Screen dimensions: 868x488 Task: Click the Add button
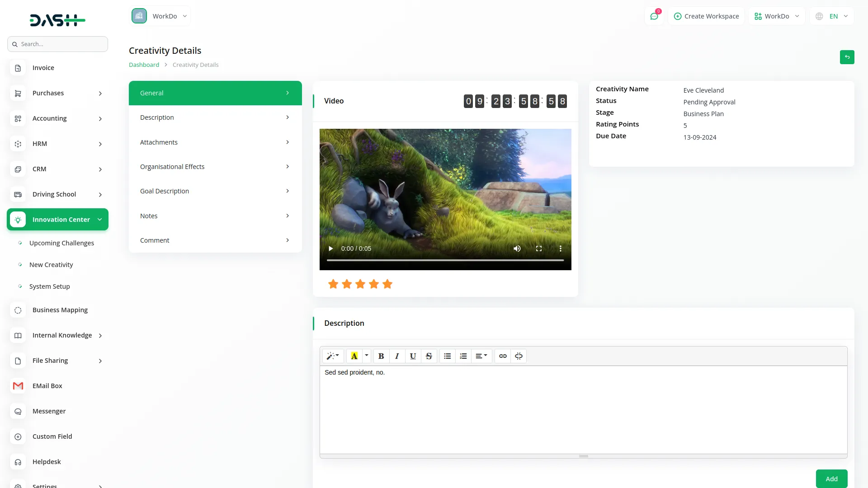[x=831, y=479]
